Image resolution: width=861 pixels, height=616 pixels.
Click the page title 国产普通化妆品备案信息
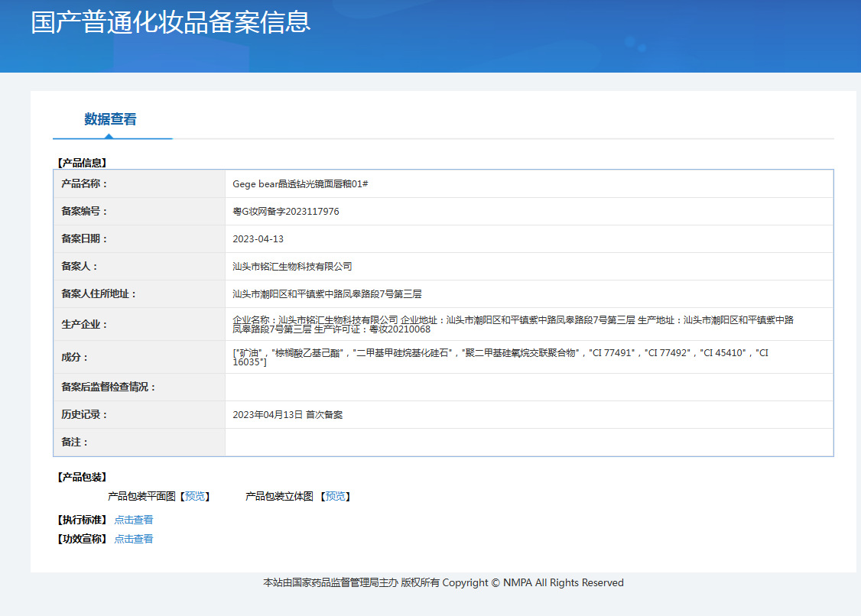(171, 21)
